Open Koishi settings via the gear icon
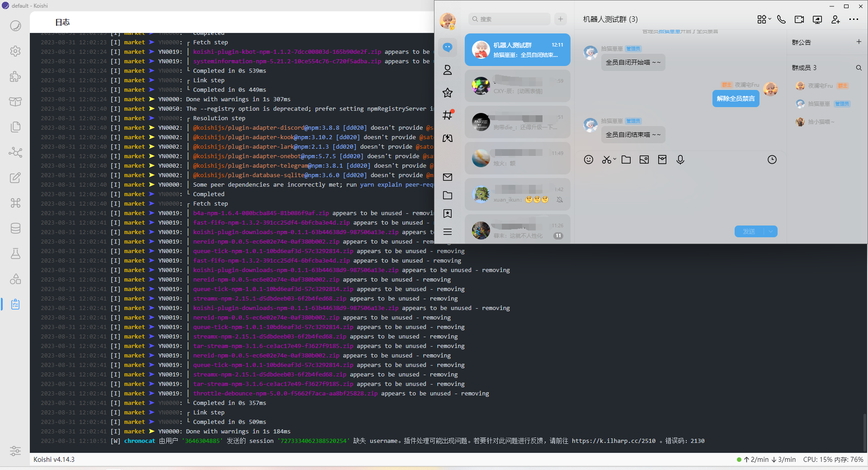The width and height of the screenshot is (868, 470). tap(15, 51)
